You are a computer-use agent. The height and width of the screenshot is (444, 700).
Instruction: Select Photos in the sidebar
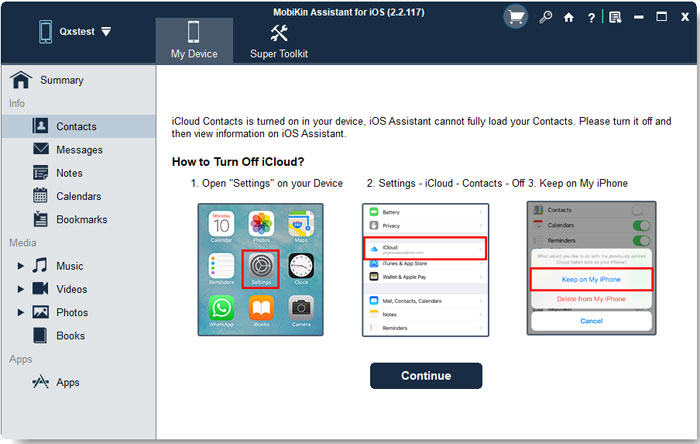click(x=72, y=312)
